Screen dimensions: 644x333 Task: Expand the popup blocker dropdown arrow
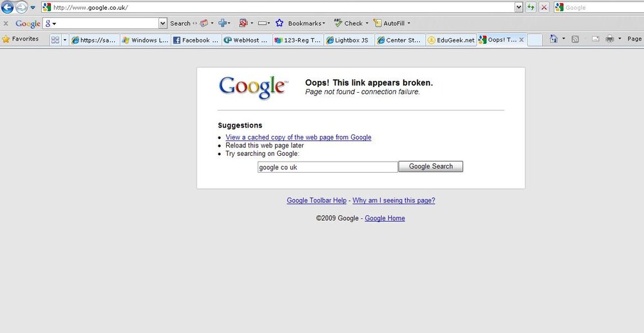(252, 23)
